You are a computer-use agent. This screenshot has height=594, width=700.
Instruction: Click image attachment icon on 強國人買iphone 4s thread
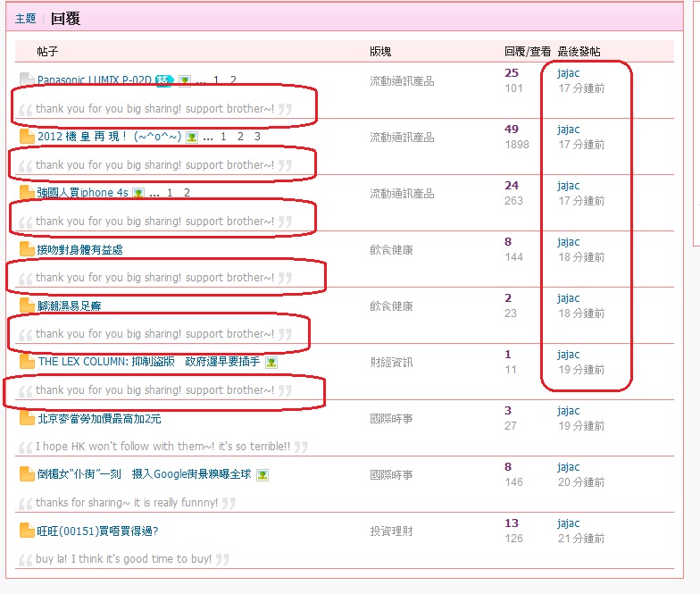[x=138, y=193]
